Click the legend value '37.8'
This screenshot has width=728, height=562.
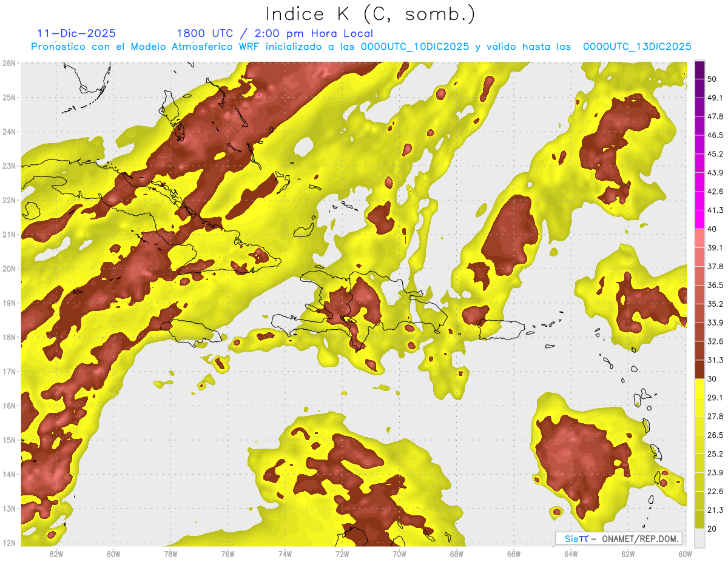click(715, 267)
